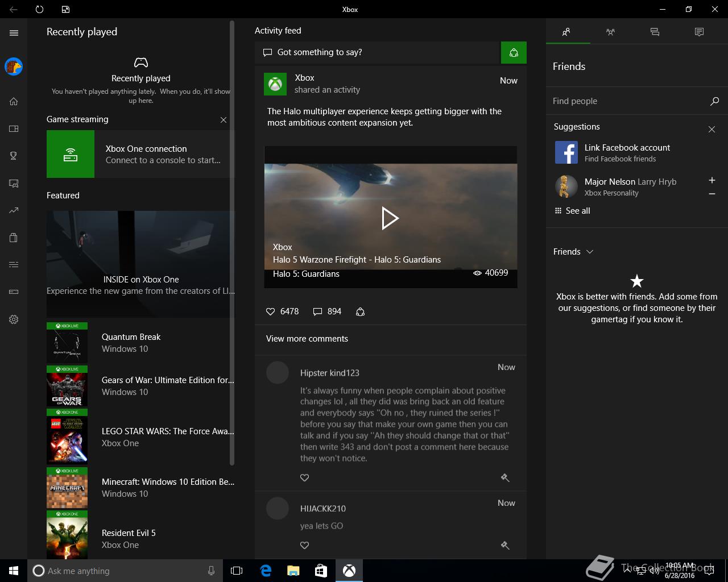Click the Xbox poster avatar
The height and width of the screenshot is (582, 728).
[x=275, y=84]
